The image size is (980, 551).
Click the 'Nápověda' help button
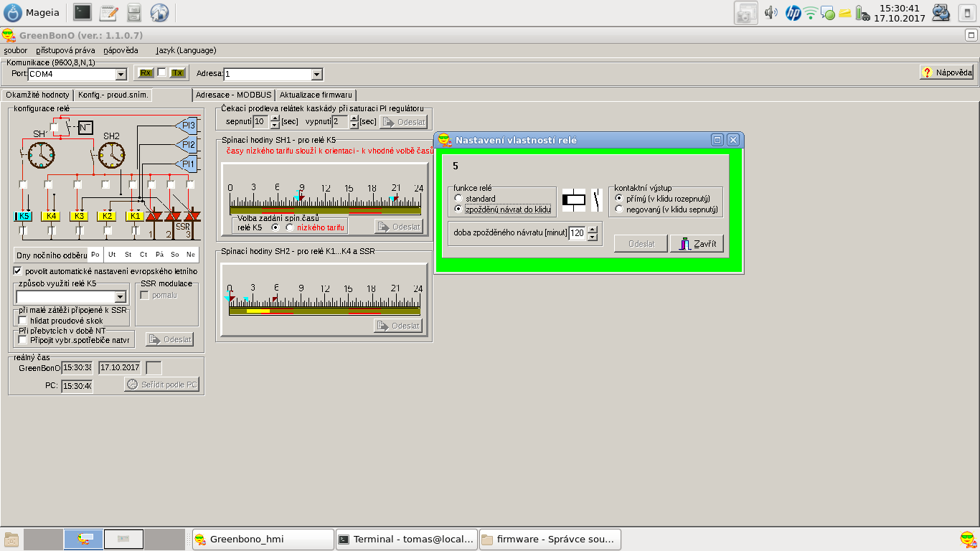[947, 72]
